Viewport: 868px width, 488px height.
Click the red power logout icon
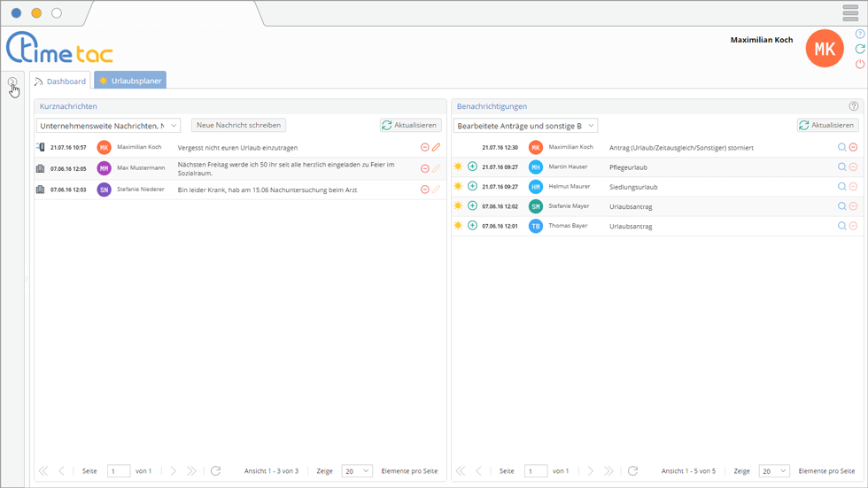point(860,65)
